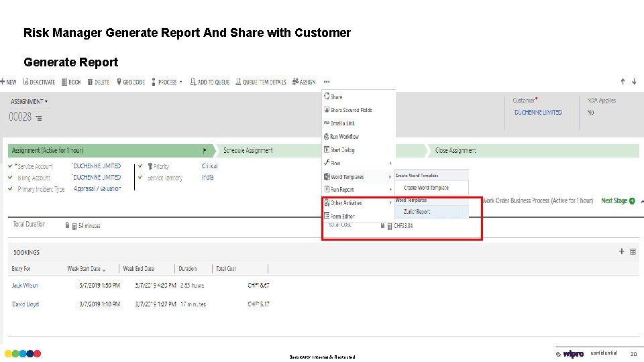This screenshot has height=362, width=644.
Task: Sort by Week Start Date column arrow
Action: (104, 269)
